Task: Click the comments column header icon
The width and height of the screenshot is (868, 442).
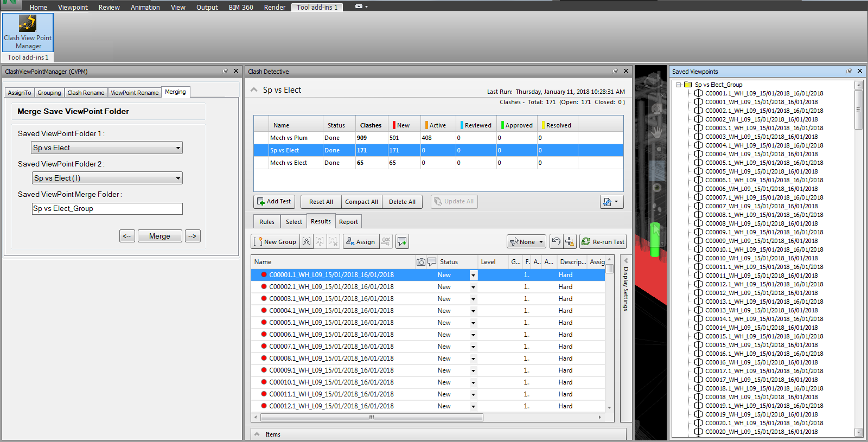Action: click(432, 262)
